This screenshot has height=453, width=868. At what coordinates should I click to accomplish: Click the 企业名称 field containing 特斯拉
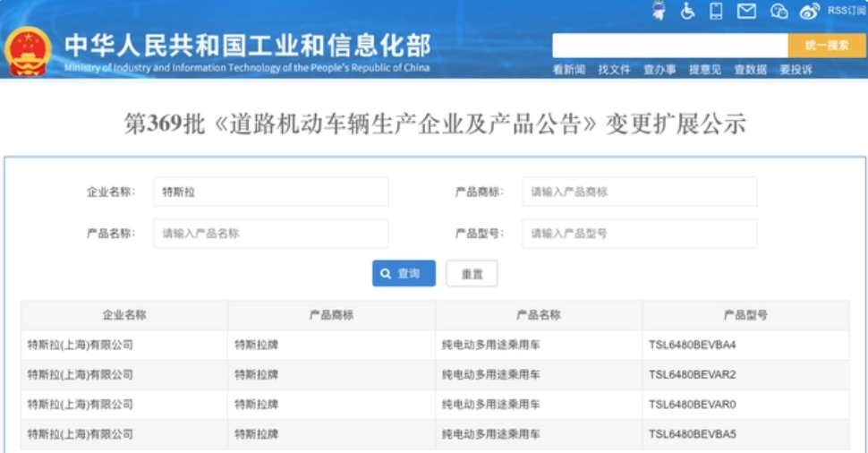[271, 192]
